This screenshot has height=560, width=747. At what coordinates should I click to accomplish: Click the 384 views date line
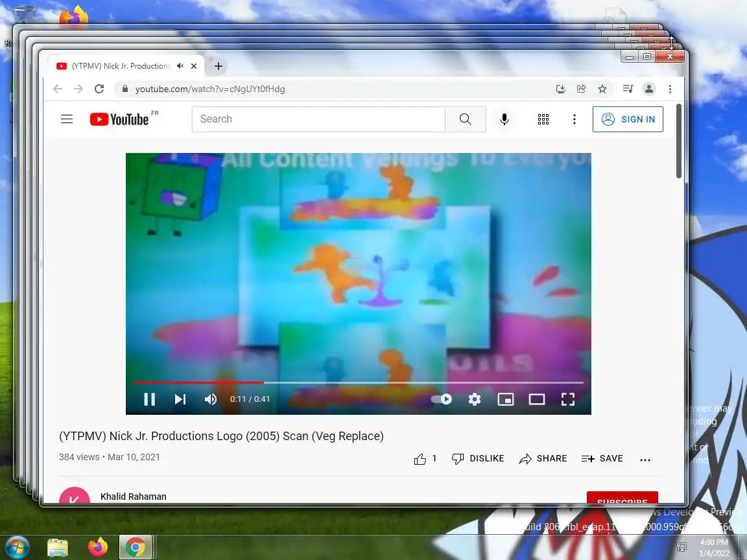pyautogui.click(x=110, y=457)
